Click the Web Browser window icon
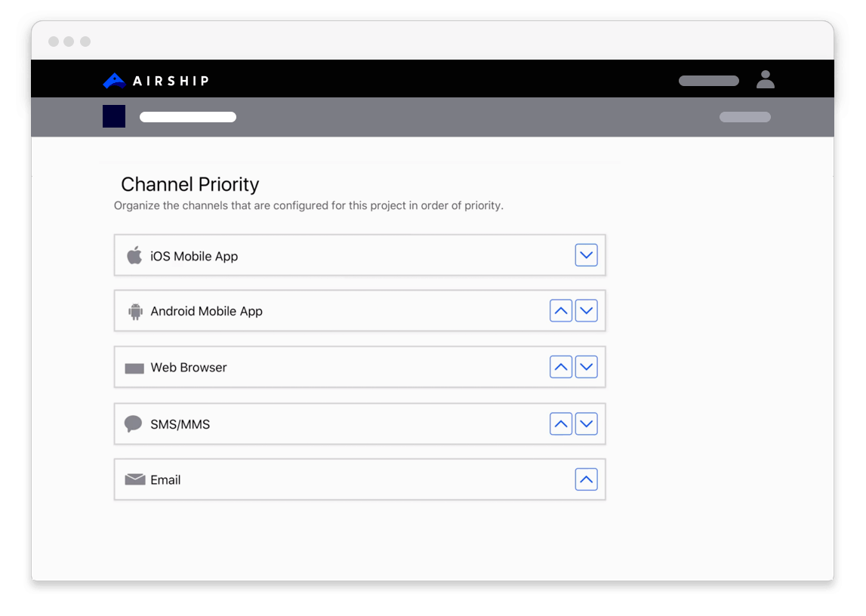The height and width of the screenshot is (616, 866). click(134, 368)
